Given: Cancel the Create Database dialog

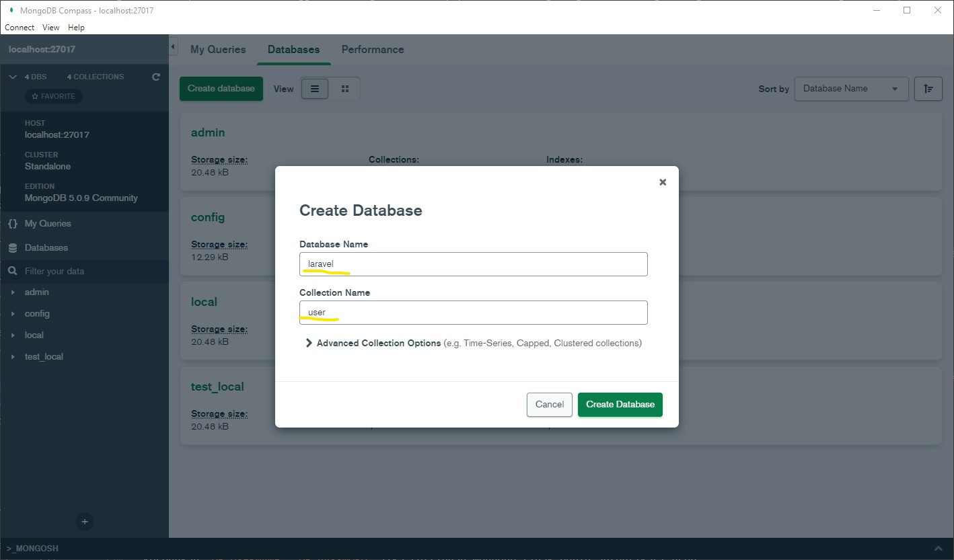Looking at the screenshot, I should [x=550, y=405].
